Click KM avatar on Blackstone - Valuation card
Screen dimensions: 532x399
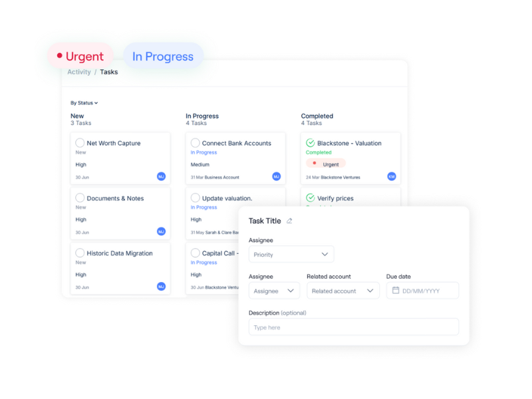point(392,177)
